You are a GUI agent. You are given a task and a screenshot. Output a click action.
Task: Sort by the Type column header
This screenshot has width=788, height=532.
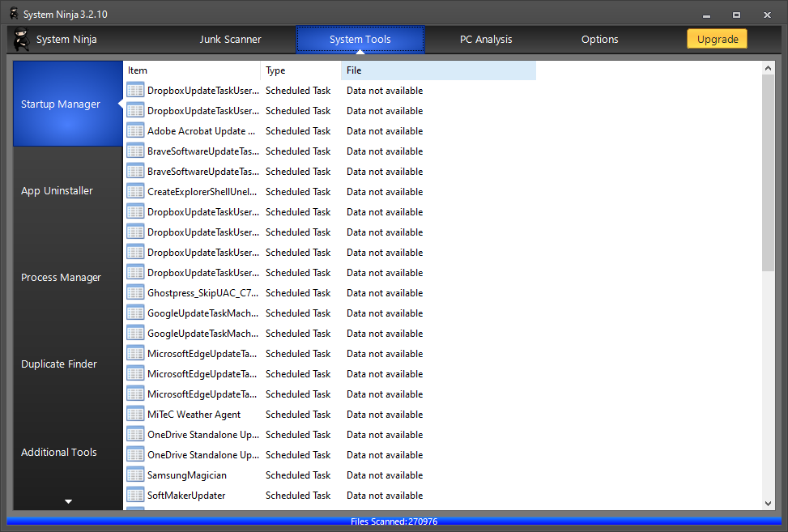(x=300, y=70)
